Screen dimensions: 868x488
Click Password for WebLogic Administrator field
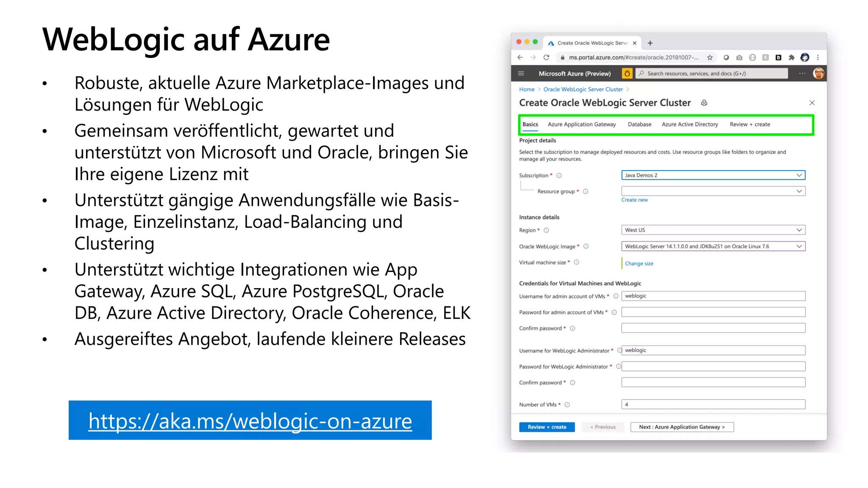713,366
